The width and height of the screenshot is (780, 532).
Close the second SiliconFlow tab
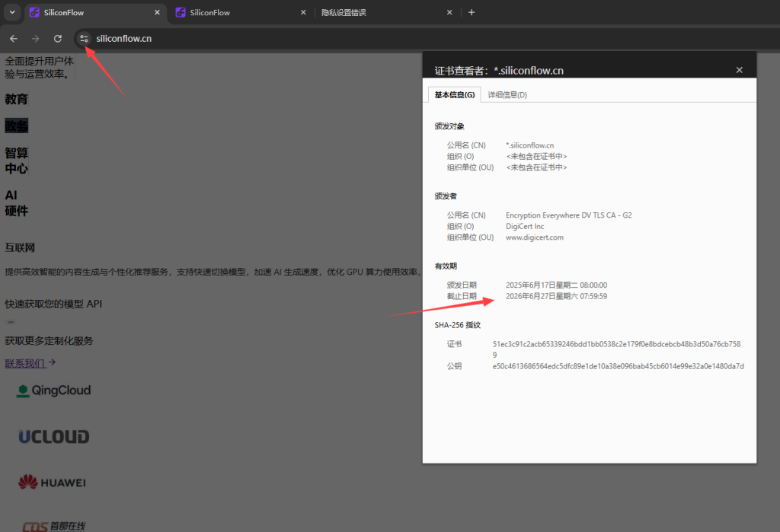pos(303,12)
